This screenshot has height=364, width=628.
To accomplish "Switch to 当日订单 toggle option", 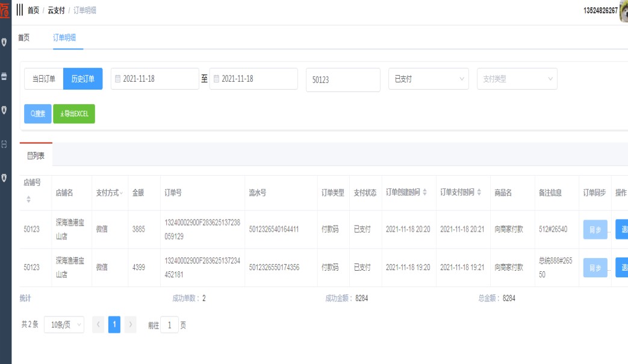I will point(43,79).
